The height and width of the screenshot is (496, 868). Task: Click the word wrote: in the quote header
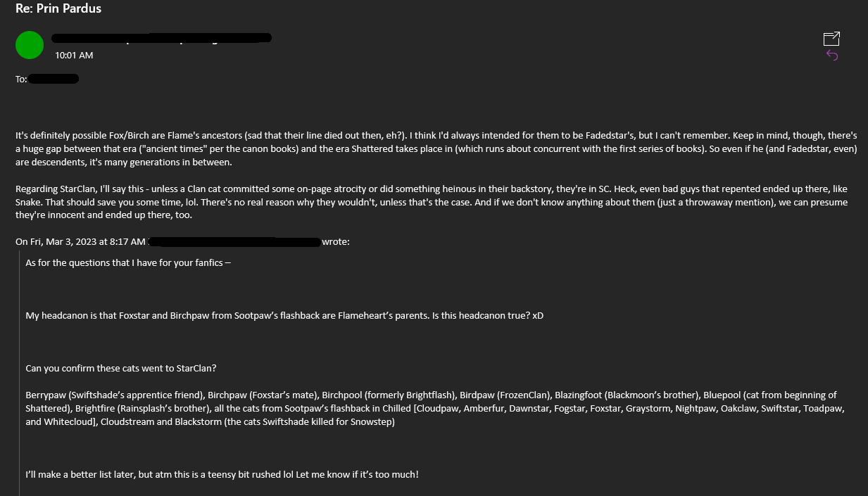click(336, 241)
